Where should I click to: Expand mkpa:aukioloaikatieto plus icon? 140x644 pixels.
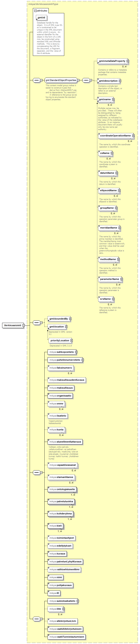[x=78, y=601]
